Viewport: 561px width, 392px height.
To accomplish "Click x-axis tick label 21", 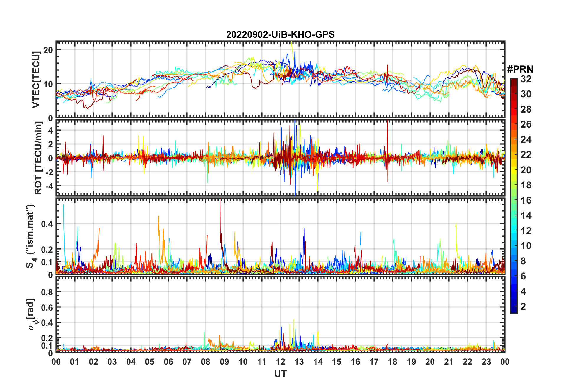I will [449, 362].
